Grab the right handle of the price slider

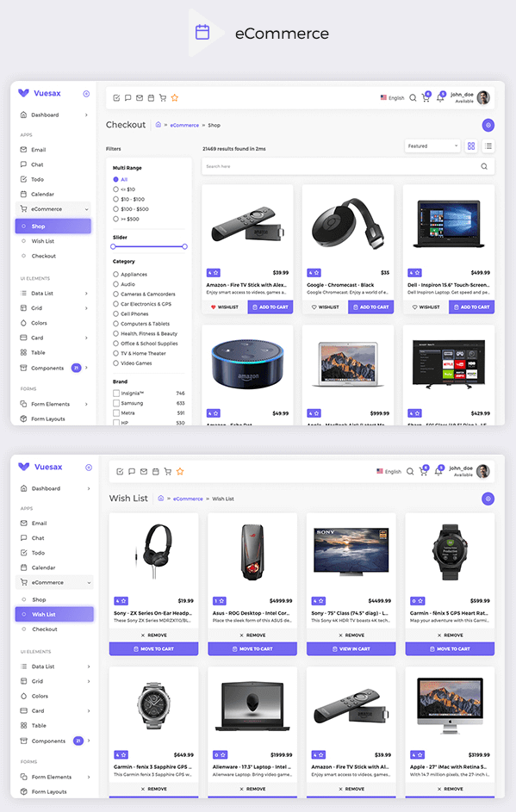[184, 246]
